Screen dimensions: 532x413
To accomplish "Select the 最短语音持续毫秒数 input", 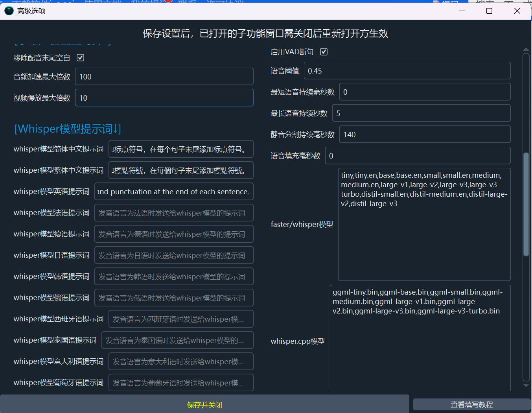I will pyautogui.click(x=425, y=92).
